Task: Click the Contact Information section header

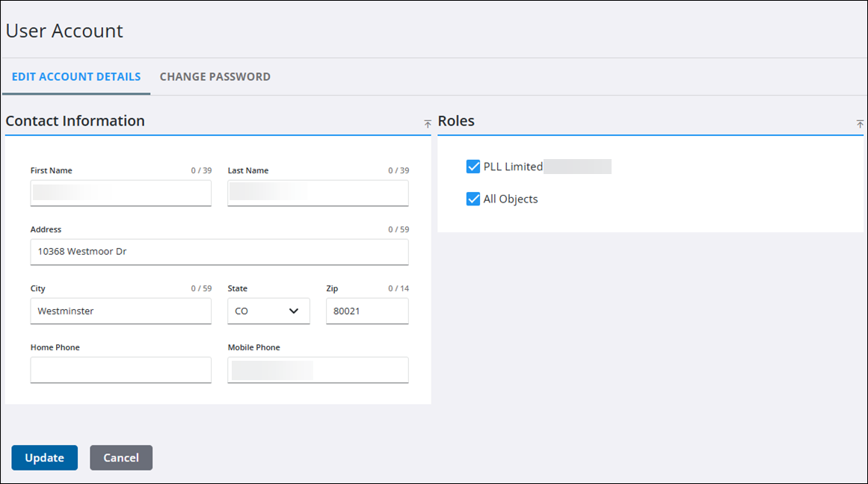Action: (x=76, y=121)
